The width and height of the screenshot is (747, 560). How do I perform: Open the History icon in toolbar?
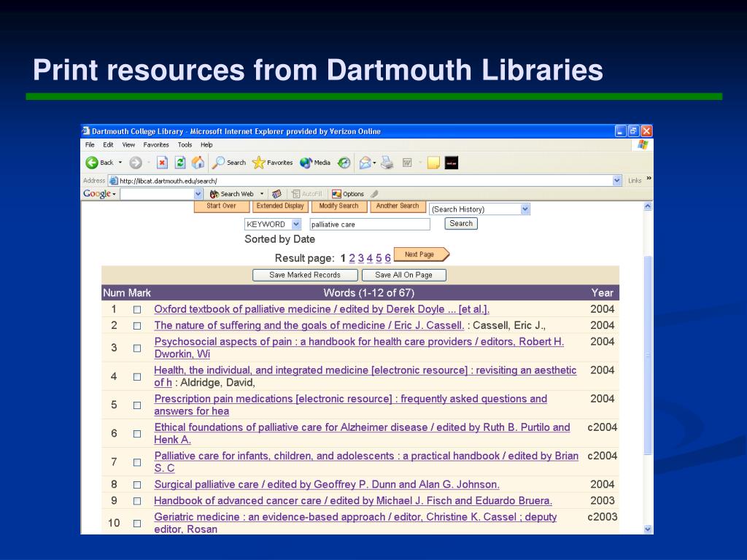click(x=344, y=163)
